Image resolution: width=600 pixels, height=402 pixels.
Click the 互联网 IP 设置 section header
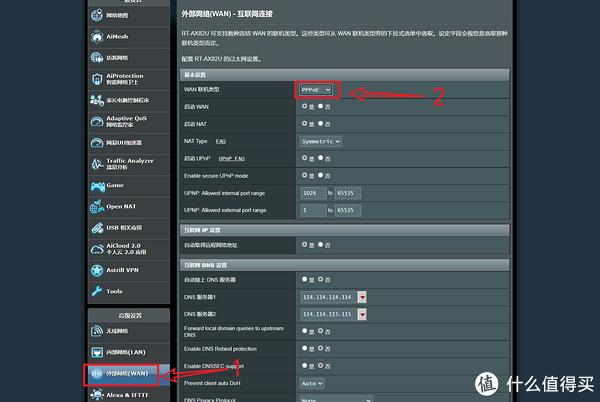coord(345,230)
